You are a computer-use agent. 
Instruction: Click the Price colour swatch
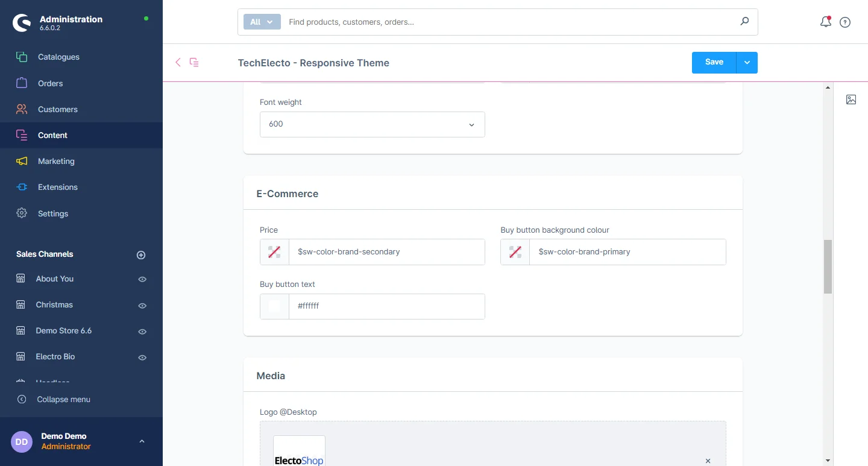tap(274, 252)
